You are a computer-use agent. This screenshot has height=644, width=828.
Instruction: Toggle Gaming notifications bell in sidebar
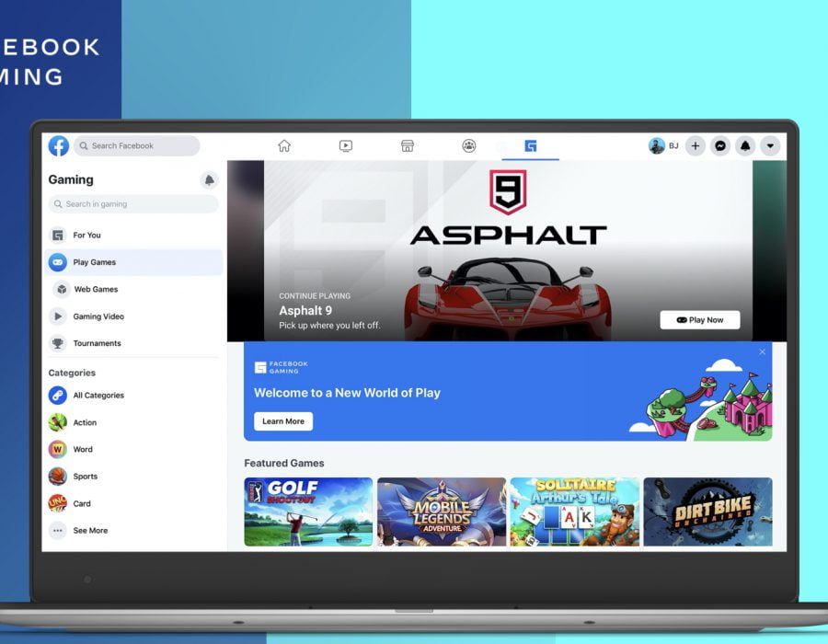tap(209, 180)
